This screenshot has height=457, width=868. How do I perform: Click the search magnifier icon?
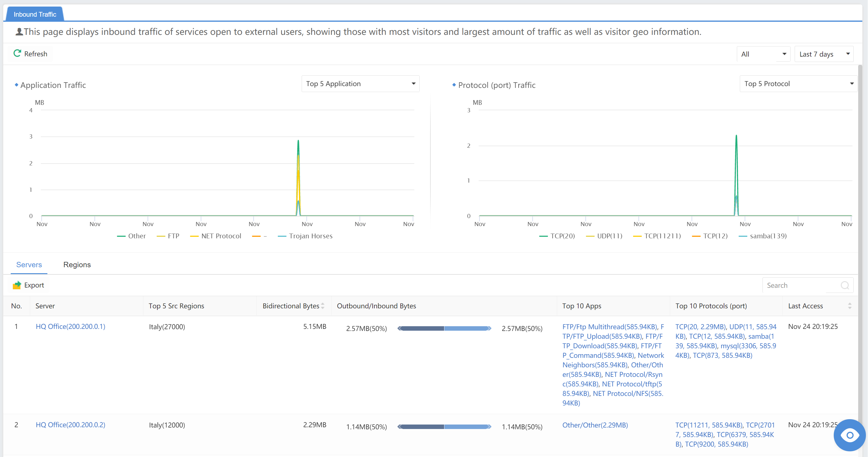(x=844, y=286)
